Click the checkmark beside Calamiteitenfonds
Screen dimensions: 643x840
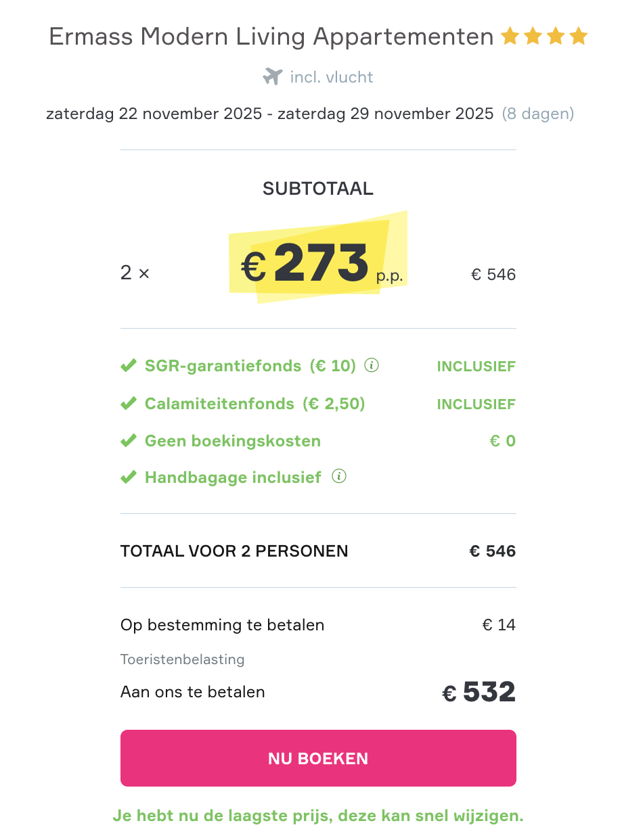pos(129,404)
